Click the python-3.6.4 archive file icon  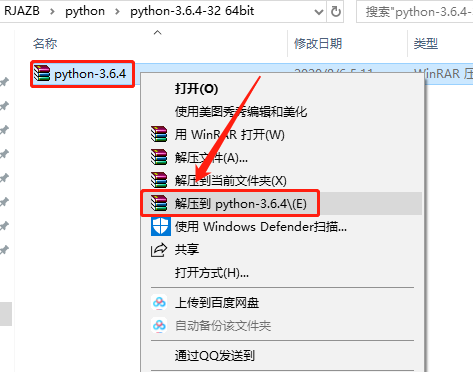pos(42,73)
